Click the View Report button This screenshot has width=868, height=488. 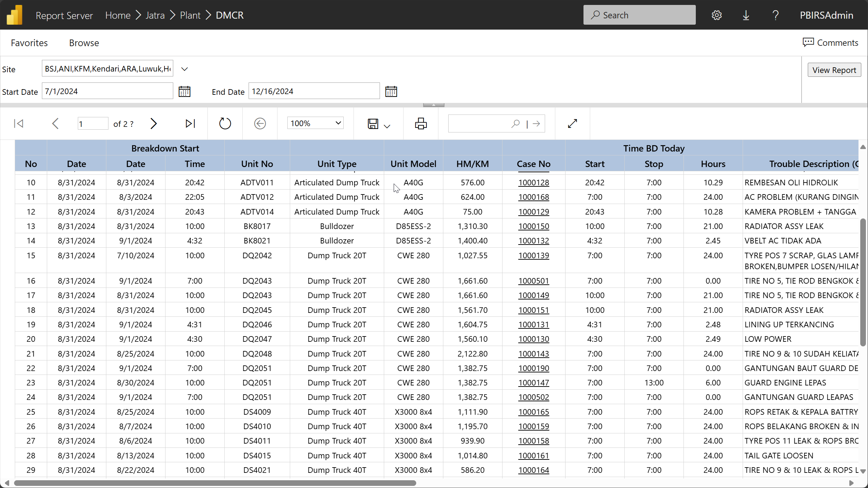click(834, 70)
